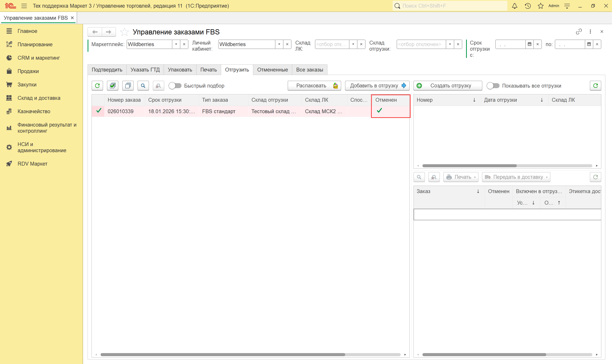Open notifications bell icon
The height and width of the screenshot is (364, 612).
coord(514,6)
